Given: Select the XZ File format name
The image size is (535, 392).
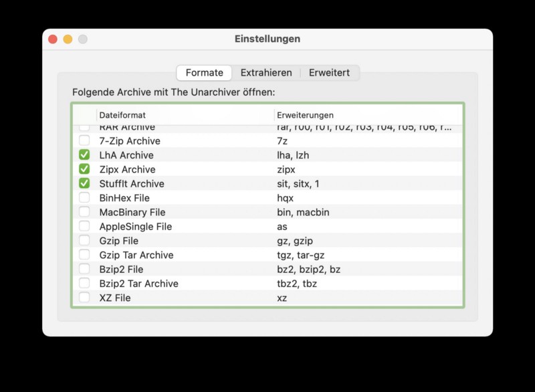Looking at the screenshot, I should pos(114,298).
